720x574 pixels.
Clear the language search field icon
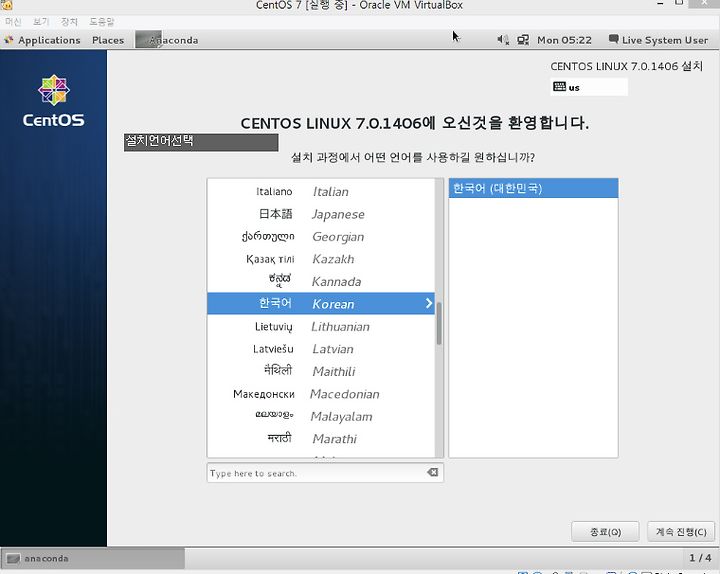(x=433, y=473)
